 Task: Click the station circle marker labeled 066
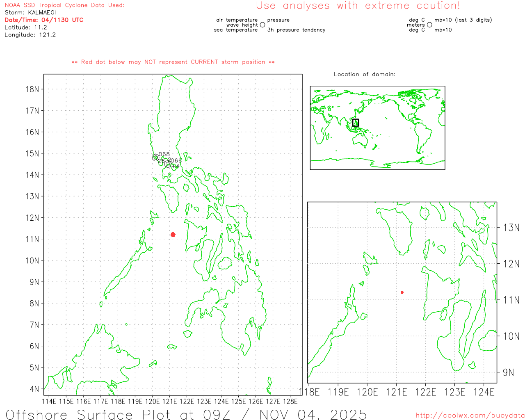click(168, 164)
